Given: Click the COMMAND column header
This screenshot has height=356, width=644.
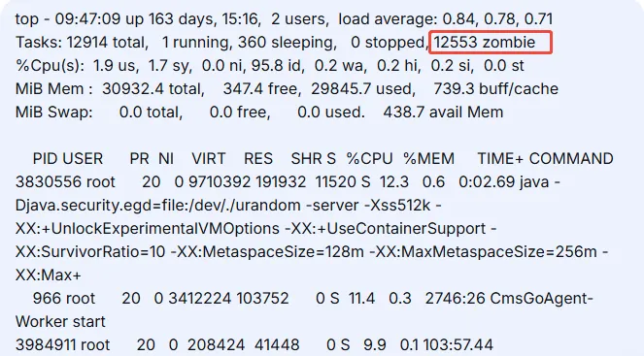Looking at the screenshot, I should 571,159.
